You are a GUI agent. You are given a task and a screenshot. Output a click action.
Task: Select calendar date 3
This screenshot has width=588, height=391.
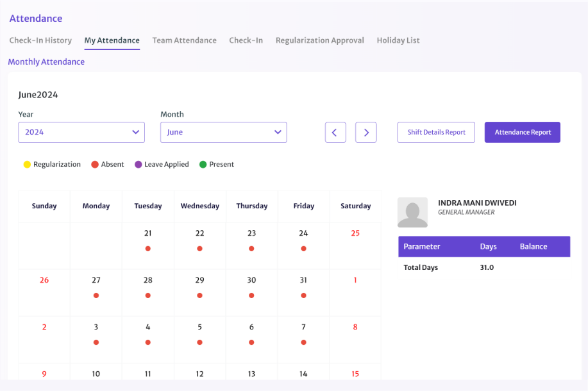tap(96, 327)
